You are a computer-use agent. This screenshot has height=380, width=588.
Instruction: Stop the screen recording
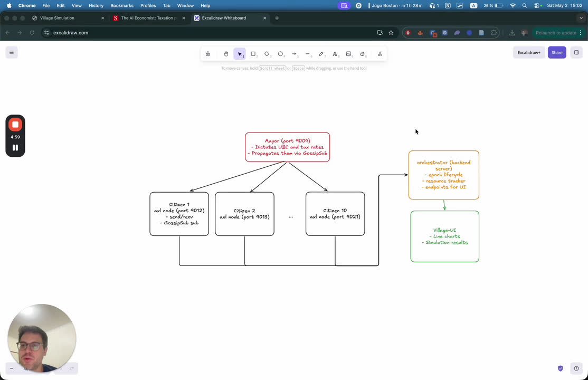[15, 125]
